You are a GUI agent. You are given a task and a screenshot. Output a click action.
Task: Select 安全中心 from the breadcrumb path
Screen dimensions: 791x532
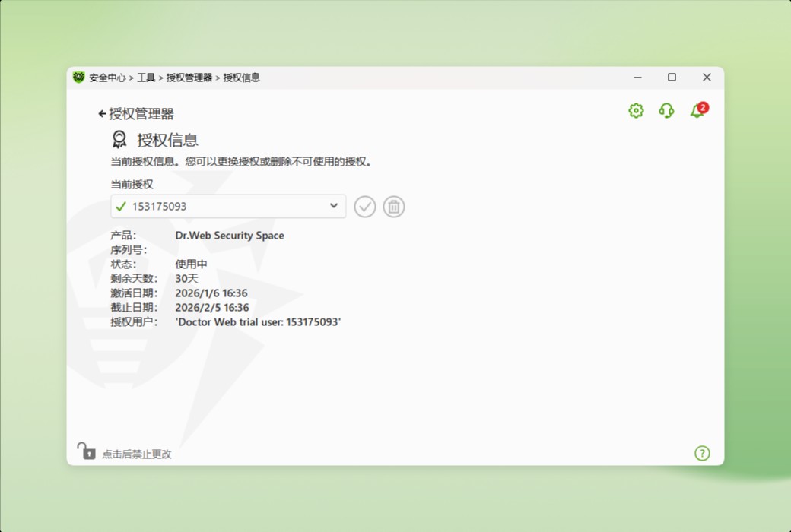109,77
